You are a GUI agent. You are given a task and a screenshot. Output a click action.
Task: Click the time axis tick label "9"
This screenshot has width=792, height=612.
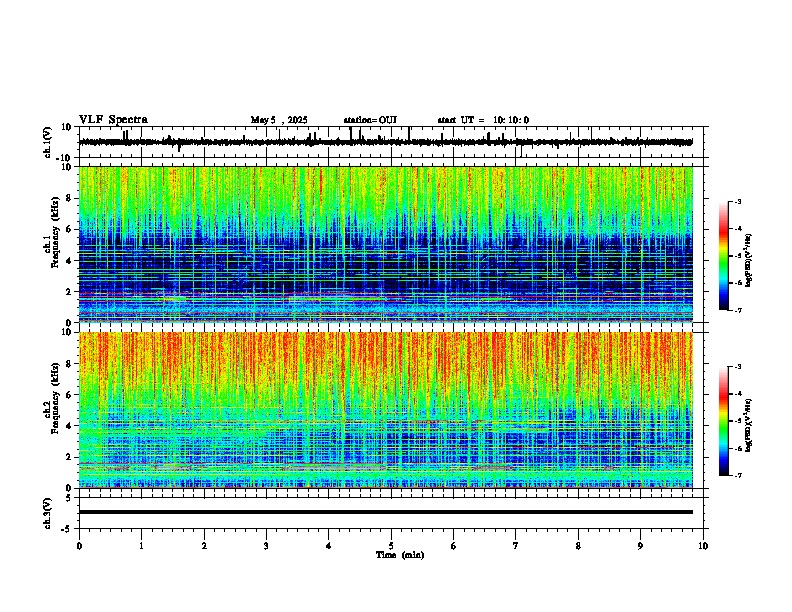tap(640, 546)
